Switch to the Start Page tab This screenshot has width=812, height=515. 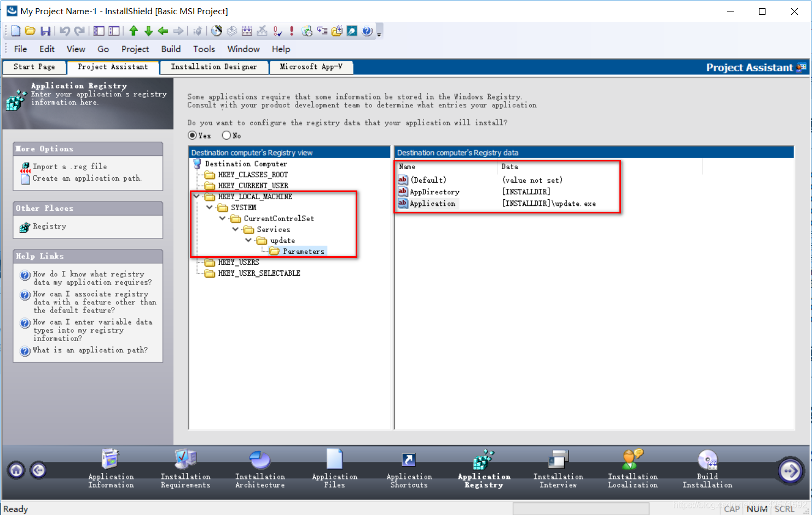34,67
